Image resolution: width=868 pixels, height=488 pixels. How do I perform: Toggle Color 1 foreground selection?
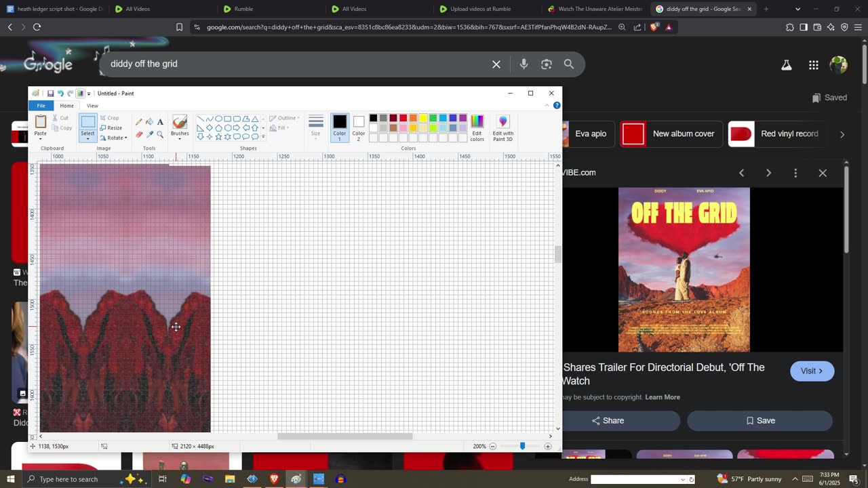340,127
